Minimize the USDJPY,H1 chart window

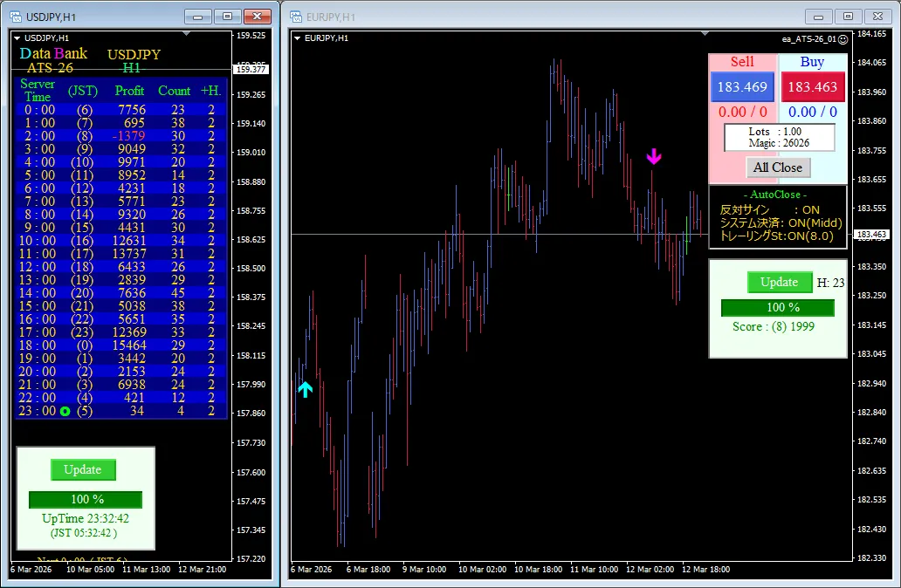click(197, 17)
